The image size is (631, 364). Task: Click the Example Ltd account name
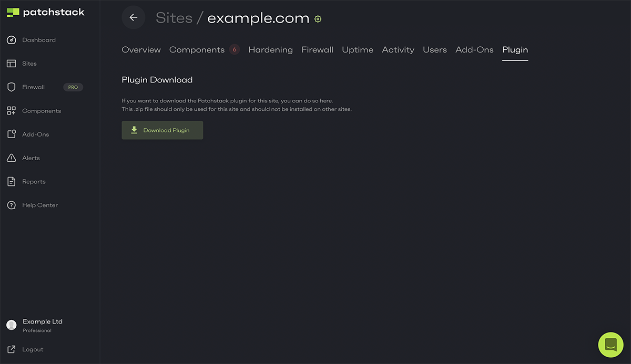[x=43, y=321]
